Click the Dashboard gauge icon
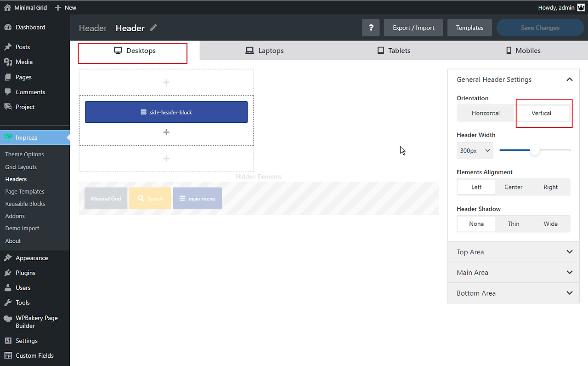This screenshot has height=366, width=588. [8, 27]
